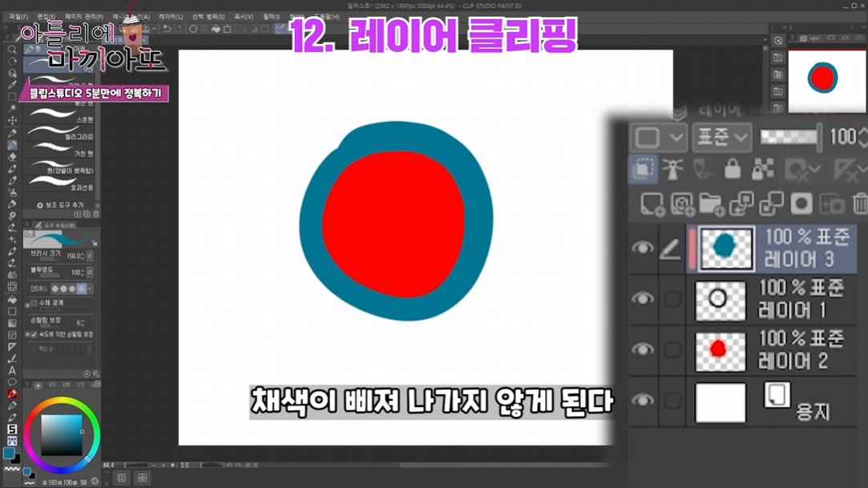Image resolution: width=868 pixels, height=488 pixels.
Task: Delete sub tool with trash icon
Action: click(x=95, y=214)
